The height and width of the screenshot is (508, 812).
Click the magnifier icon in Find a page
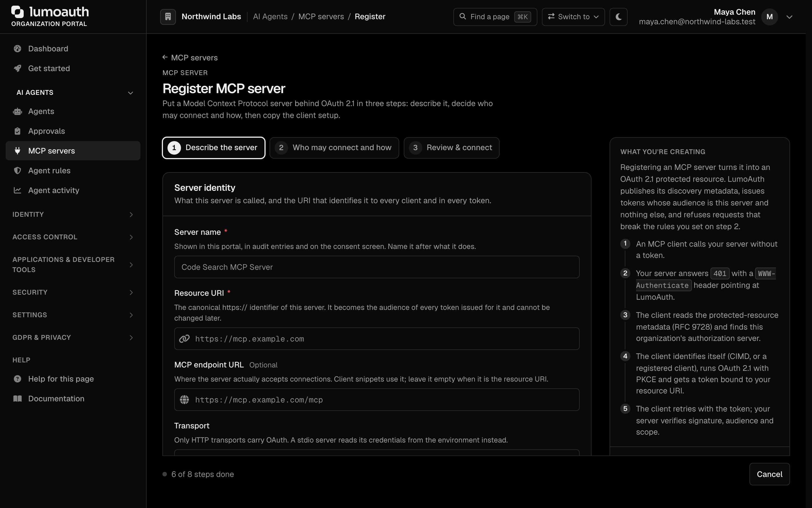(x=462, y=16)
